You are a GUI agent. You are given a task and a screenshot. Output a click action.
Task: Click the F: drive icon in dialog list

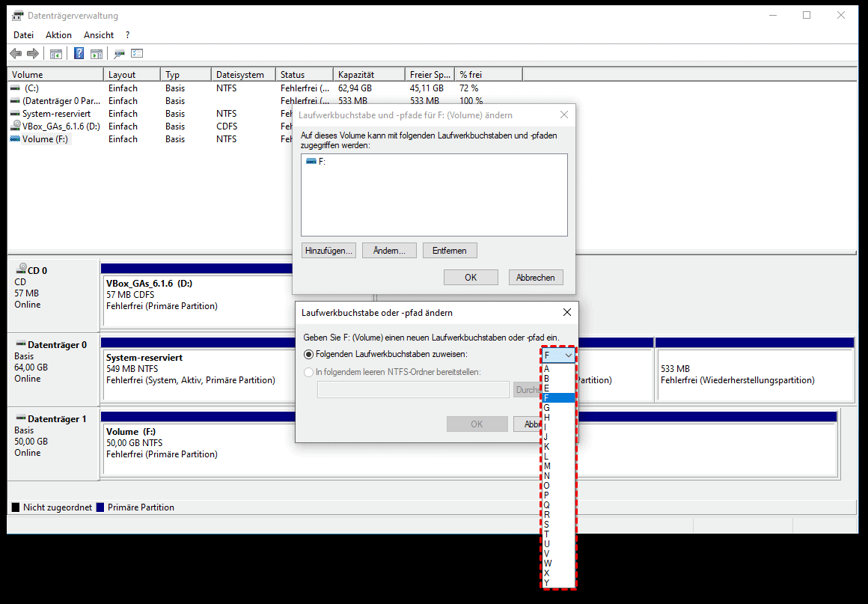[311, 161]
